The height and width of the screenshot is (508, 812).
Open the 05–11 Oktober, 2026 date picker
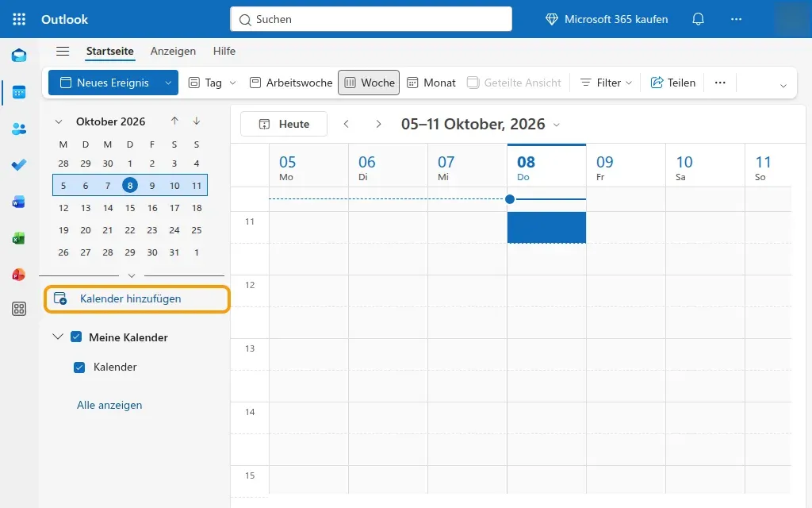481,125
